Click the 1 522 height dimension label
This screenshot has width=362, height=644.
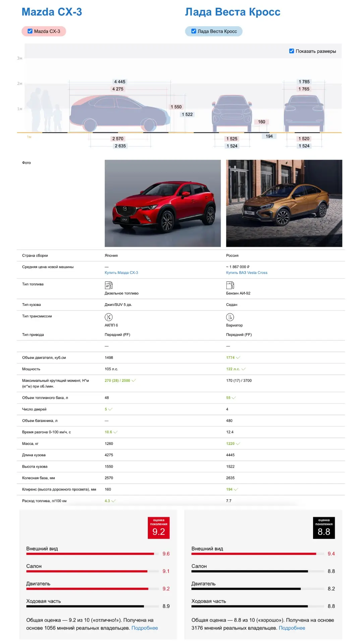click(x=187, y=114)
